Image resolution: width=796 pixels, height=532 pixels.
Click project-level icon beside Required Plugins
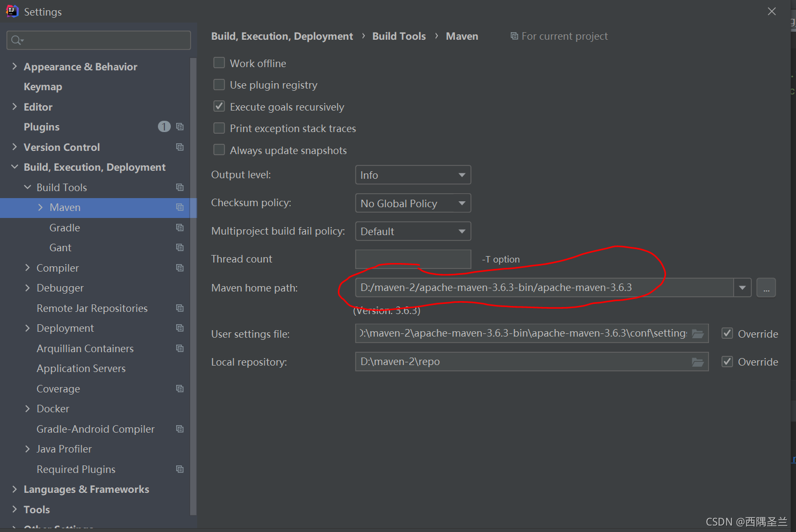[180, 469]
